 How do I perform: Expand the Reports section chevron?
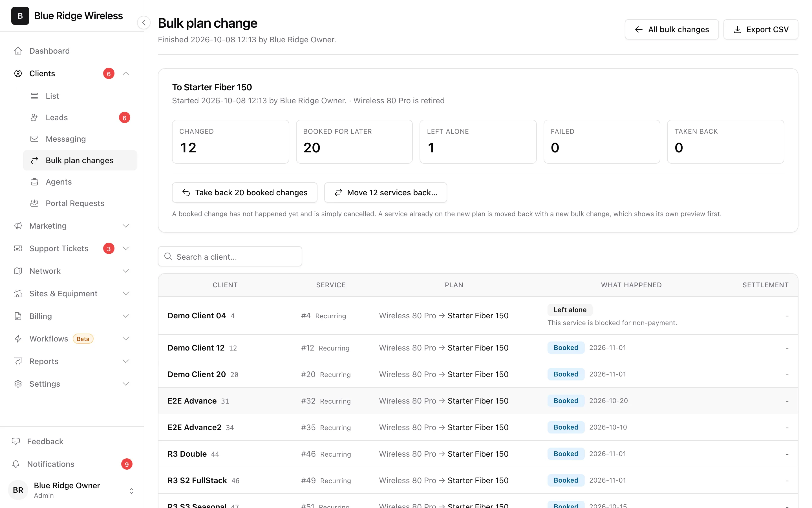[x=126, y=361]
